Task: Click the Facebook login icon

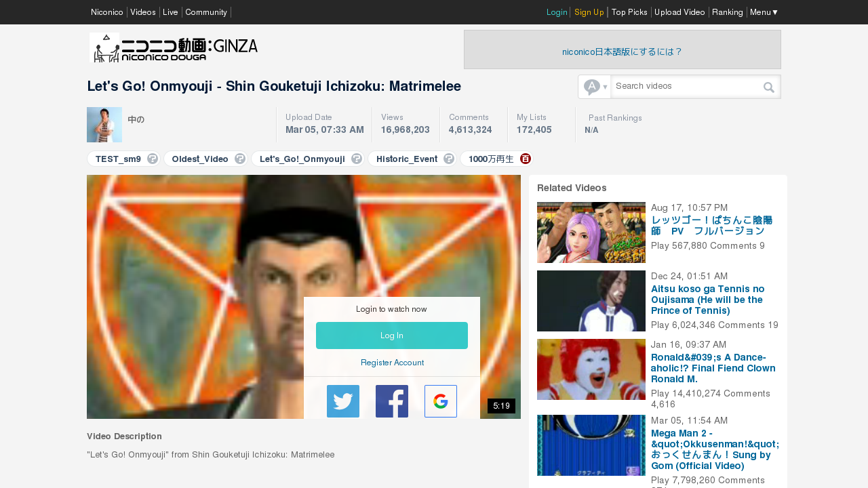Action: (x=392, y=401)
